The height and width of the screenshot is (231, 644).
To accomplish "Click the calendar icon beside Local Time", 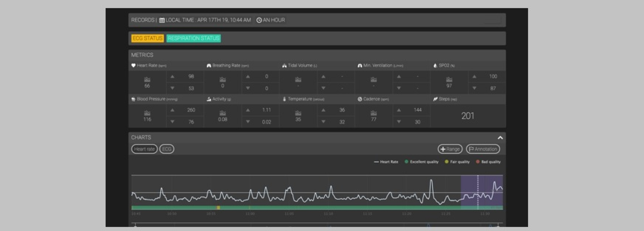I will tap(162, 20).
